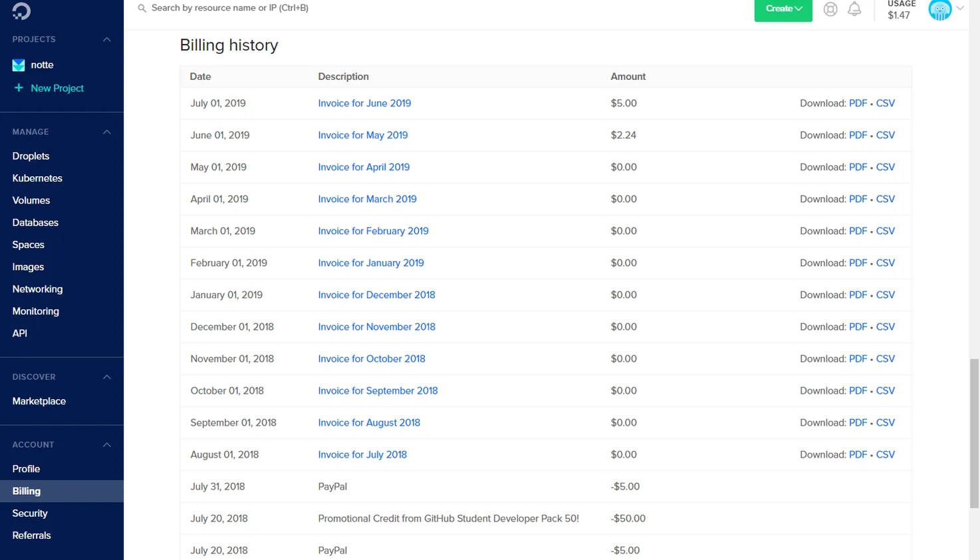Open the Marketplace page
The image size is (980, 560).
point(39,401)
